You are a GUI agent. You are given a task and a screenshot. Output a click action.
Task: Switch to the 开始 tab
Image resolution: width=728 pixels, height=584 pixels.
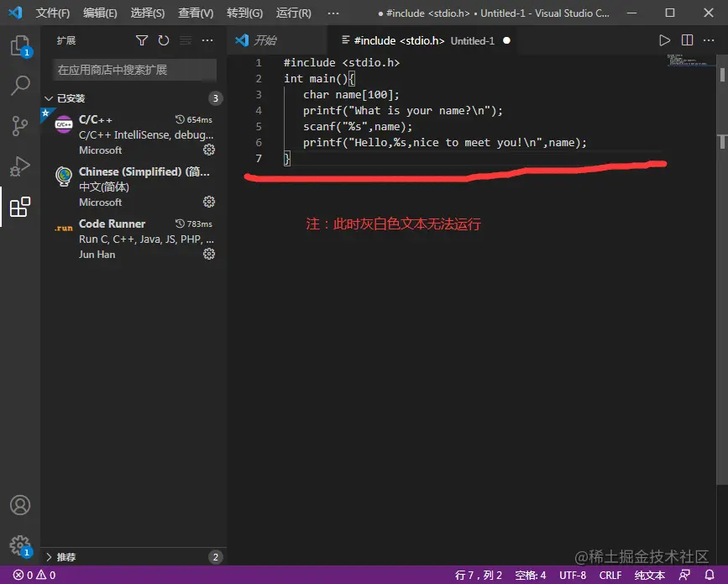(x=277, y=40)
